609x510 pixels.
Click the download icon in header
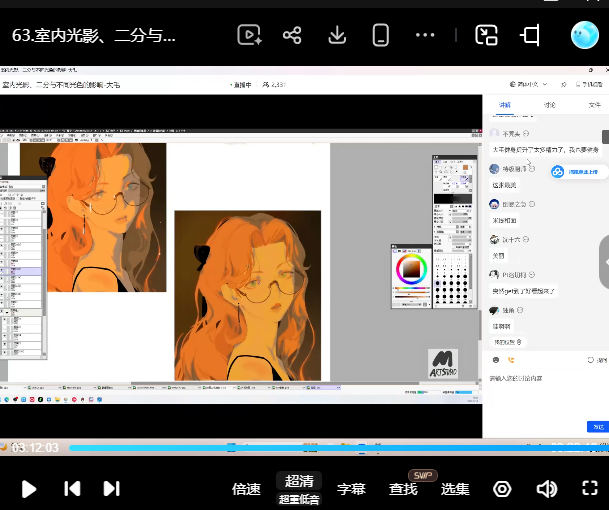(x=337, y=35)
